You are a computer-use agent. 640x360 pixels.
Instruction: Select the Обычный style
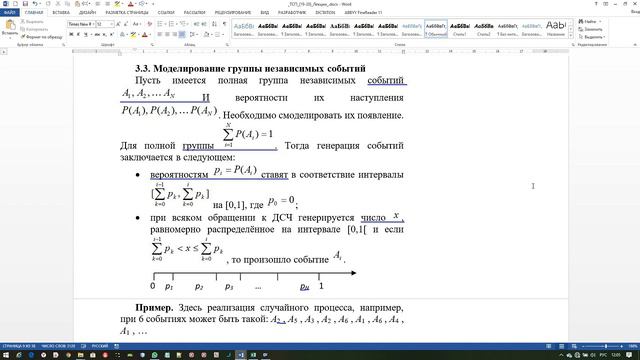[x=436, y=29]
